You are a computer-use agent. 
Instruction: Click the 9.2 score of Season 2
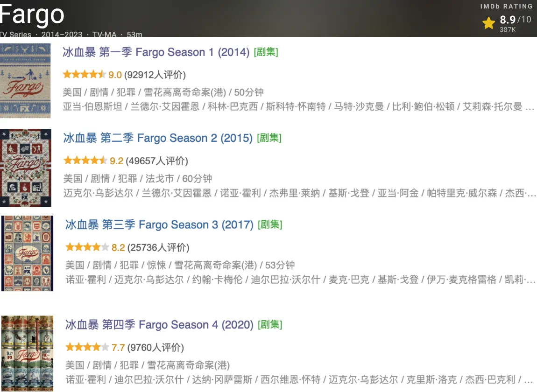pos(116,161)
